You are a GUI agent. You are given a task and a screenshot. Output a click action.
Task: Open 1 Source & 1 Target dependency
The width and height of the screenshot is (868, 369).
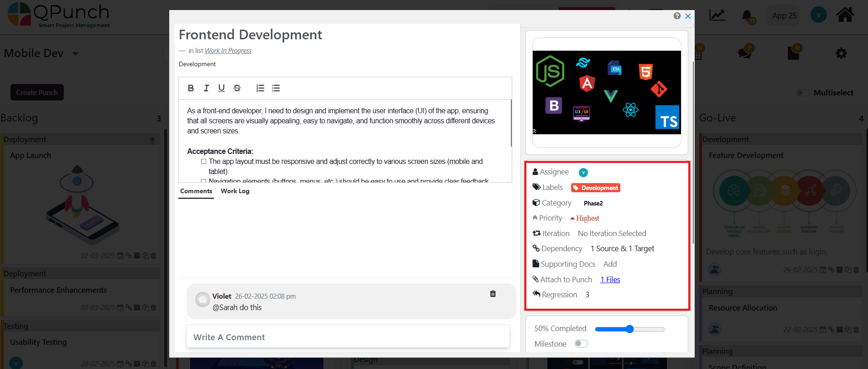tap(622, 248)
